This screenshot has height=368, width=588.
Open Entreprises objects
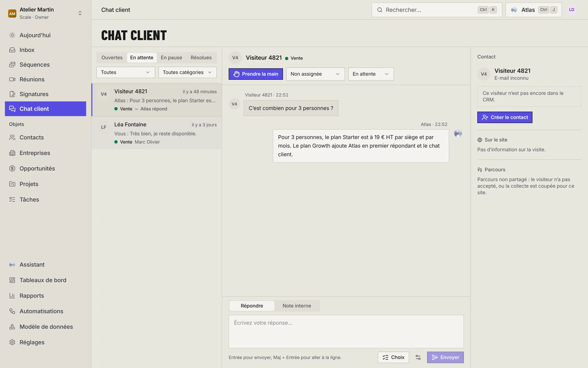(x=46, y=153)
